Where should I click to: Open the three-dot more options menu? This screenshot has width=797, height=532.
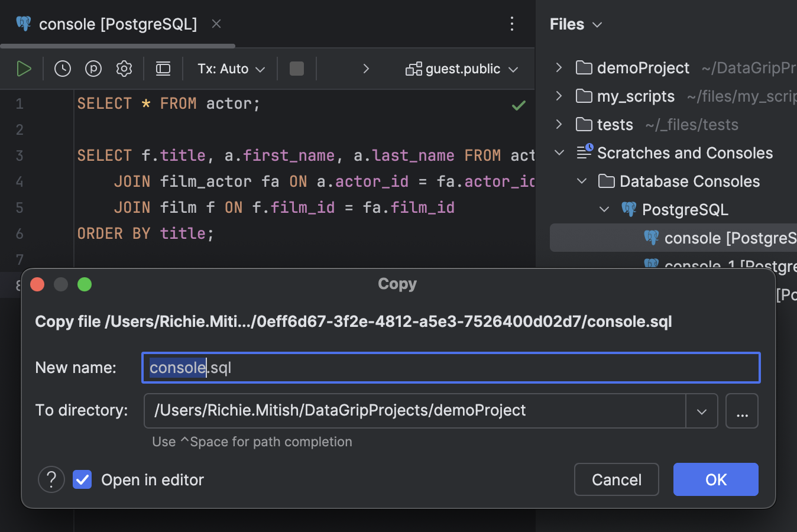[511, 24]
